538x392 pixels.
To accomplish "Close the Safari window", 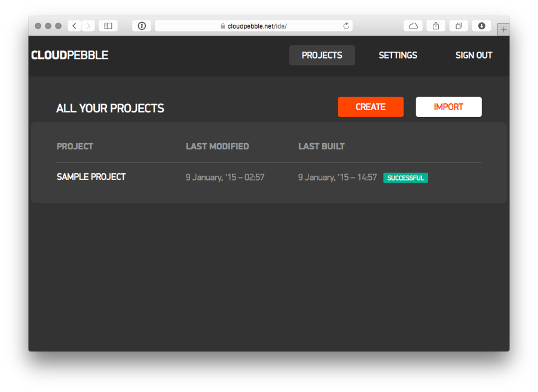I will (x=38, y=26).
